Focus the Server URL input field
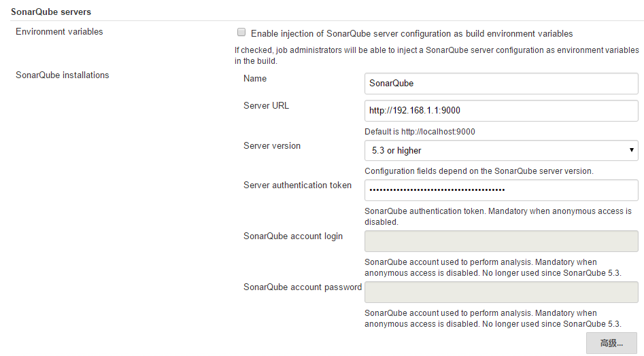Viewport: 644px width, 356px height. point(501,111)
